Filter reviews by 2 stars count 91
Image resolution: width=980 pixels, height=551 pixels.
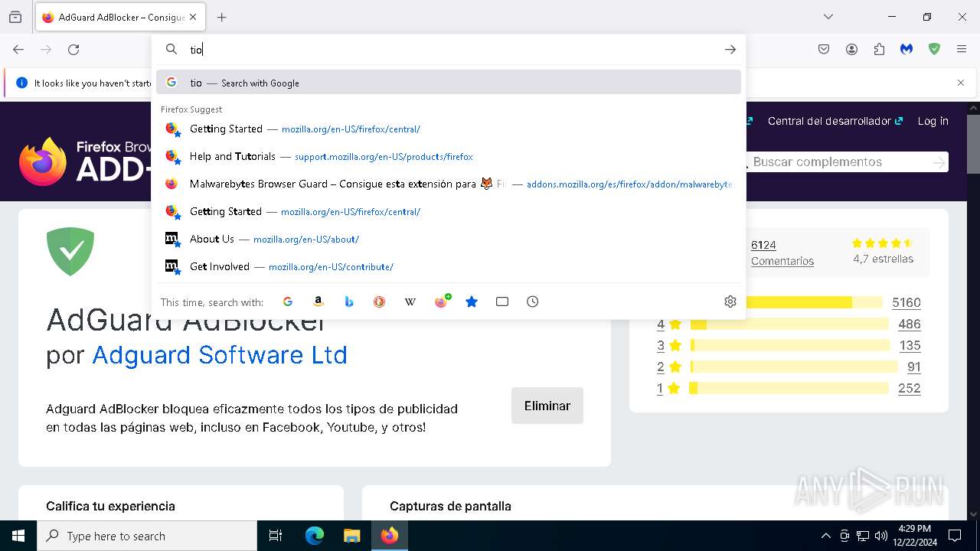[914, 367]
